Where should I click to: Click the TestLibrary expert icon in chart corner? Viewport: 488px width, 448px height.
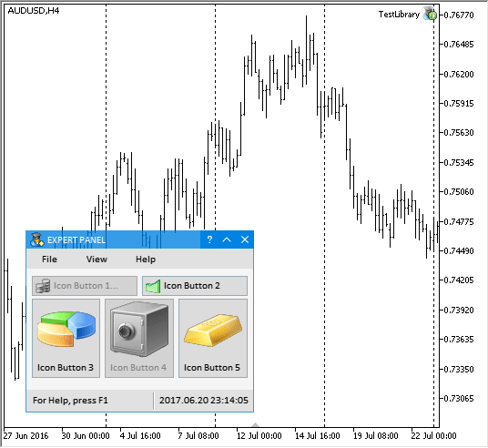[x=430, y=14]
